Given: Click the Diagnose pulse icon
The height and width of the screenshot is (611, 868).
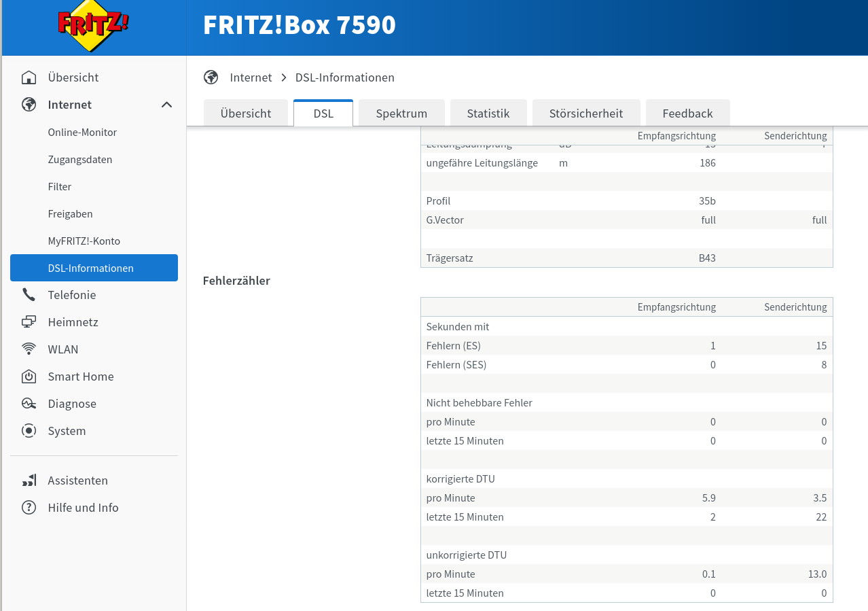Looking at the screenshot, I should (x=29, y=404).
